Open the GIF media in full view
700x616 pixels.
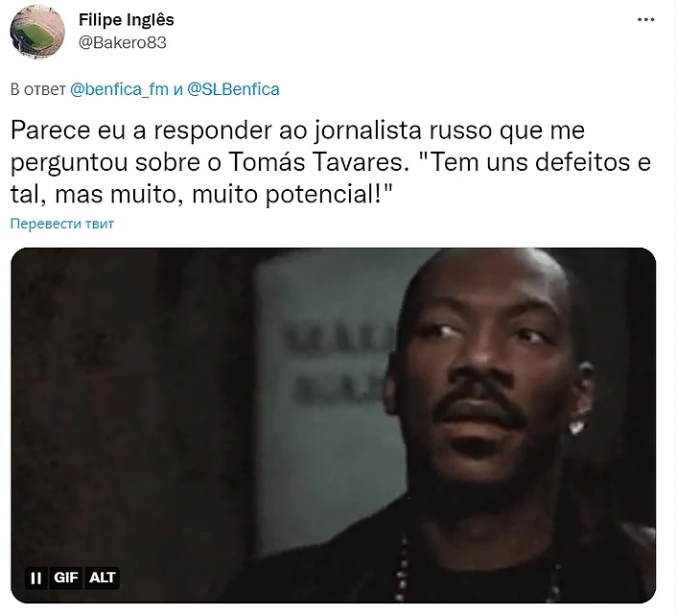coord(333,425)
